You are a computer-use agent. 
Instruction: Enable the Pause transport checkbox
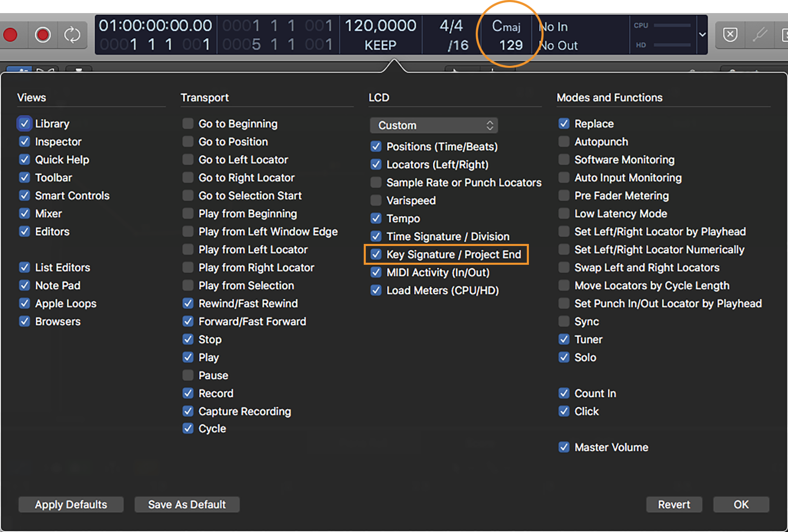pos(188,375)
